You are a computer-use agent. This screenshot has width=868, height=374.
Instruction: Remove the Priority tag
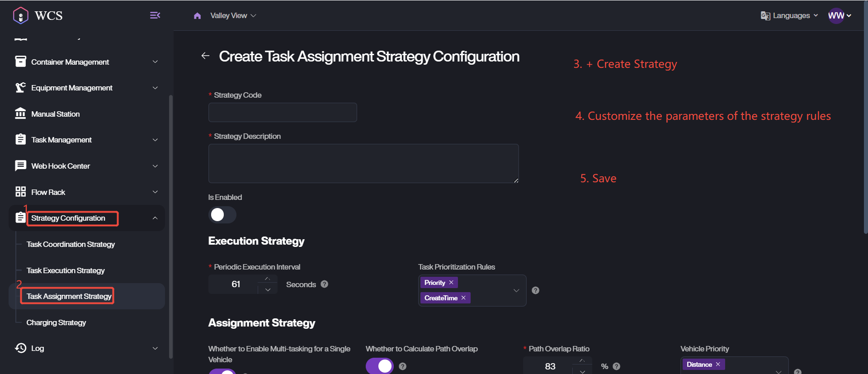point(451,283)
